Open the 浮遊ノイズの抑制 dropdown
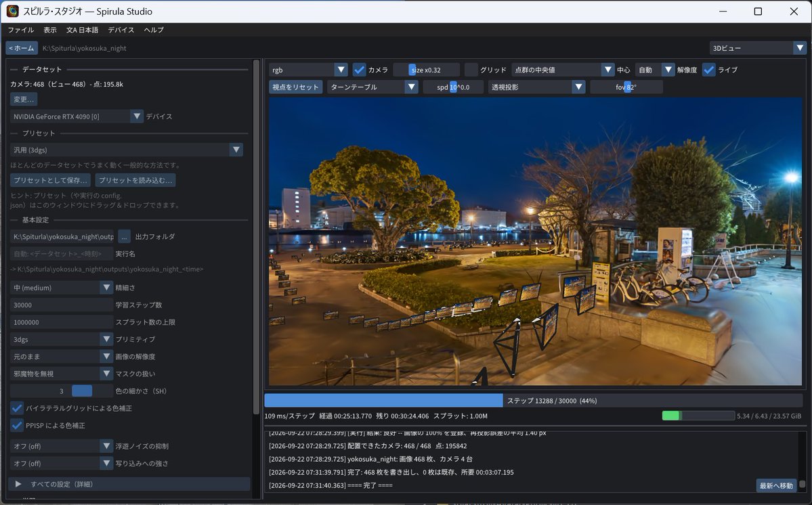812x505 pixels. click(x=62, y=446)
